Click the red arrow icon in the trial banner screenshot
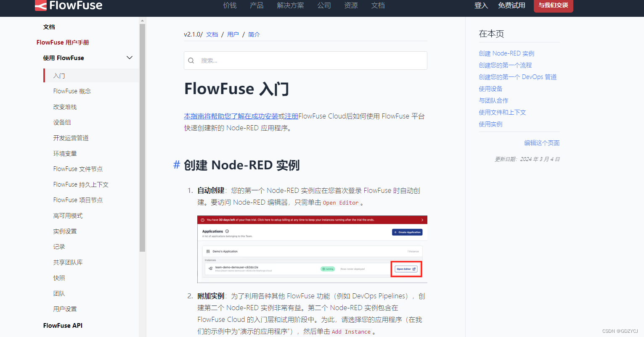 (423, 219)
